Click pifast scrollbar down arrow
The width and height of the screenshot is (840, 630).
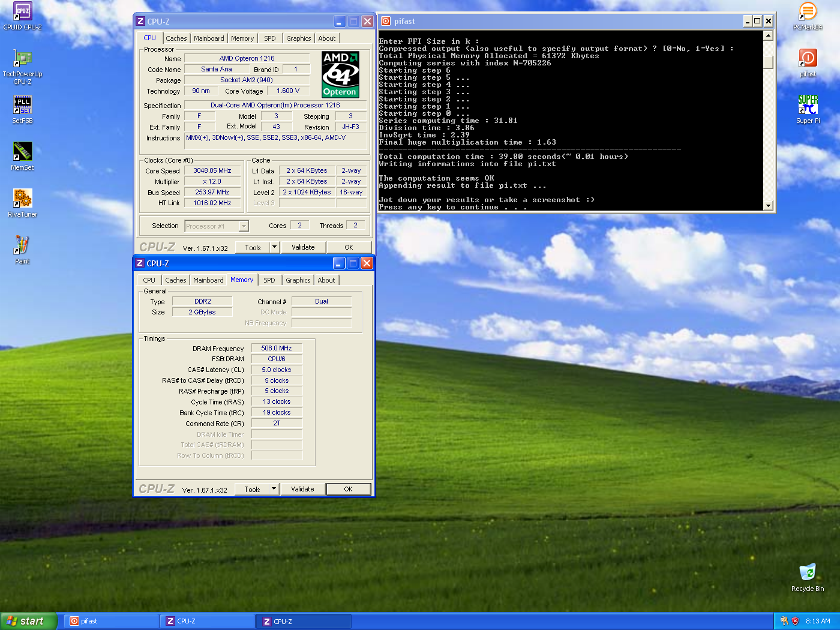(768, 206)
